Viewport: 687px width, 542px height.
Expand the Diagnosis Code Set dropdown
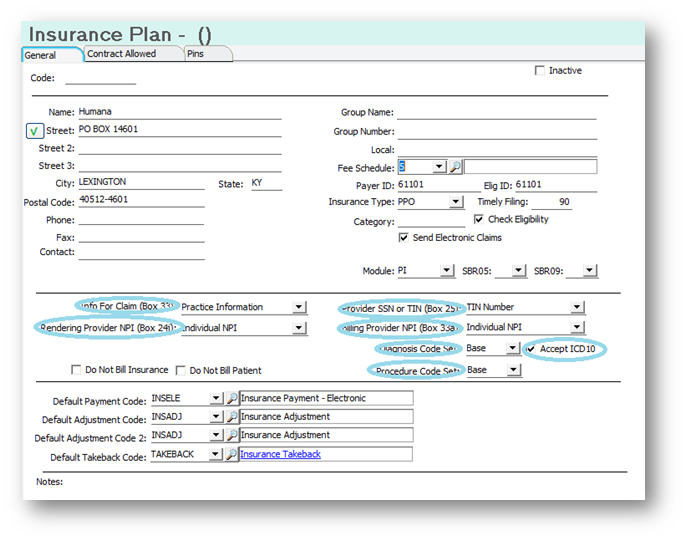click(x=512, y=349)
